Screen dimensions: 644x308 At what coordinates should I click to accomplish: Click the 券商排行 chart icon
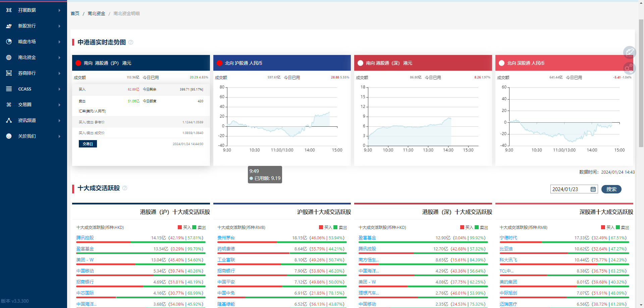click(x=9, y=73)
